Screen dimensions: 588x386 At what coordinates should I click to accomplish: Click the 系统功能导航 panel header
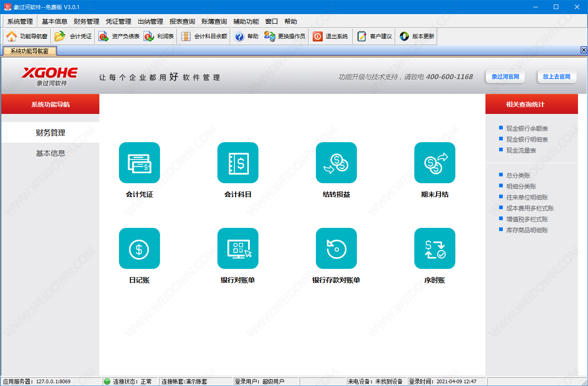click(x=50, y=104)
